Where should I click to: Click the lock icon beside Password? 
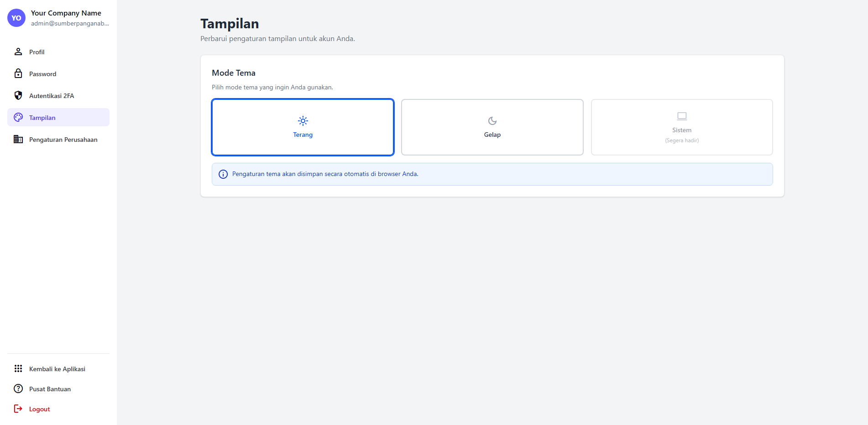[18, 73]
